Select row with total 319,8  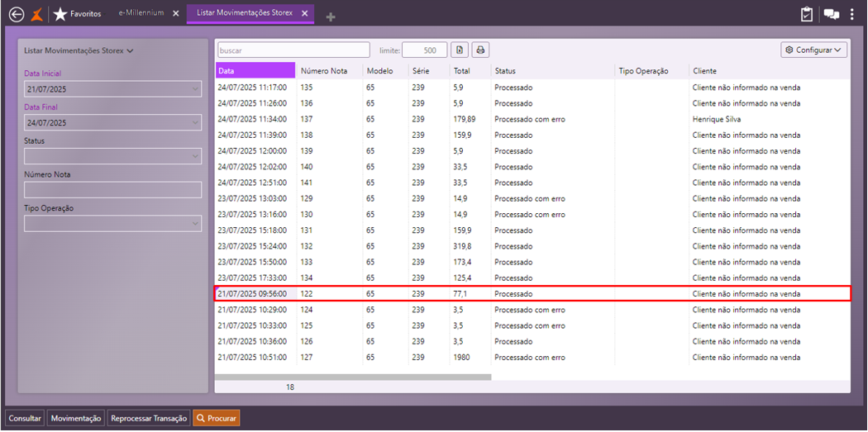[x=532, y=246]
